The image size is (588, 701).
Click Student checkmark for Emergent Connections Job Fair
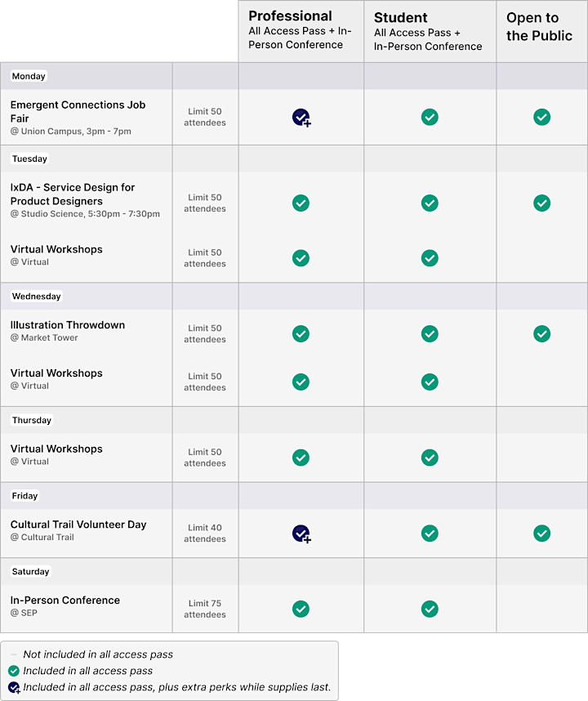(430, 117)
